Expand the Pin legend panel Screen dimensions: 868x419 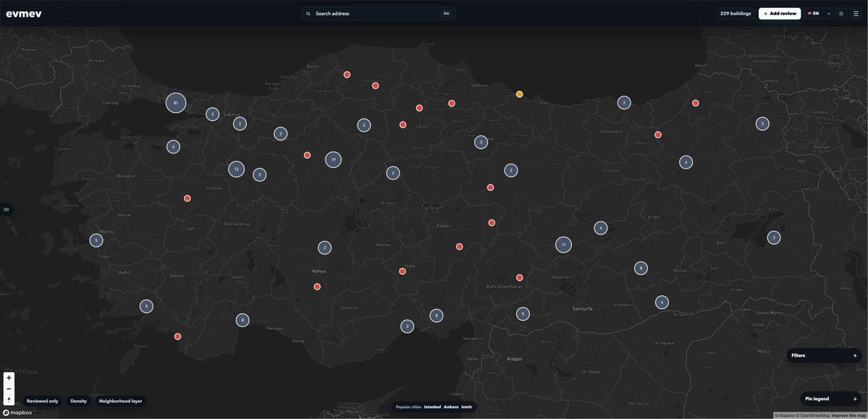click(830, 397)
